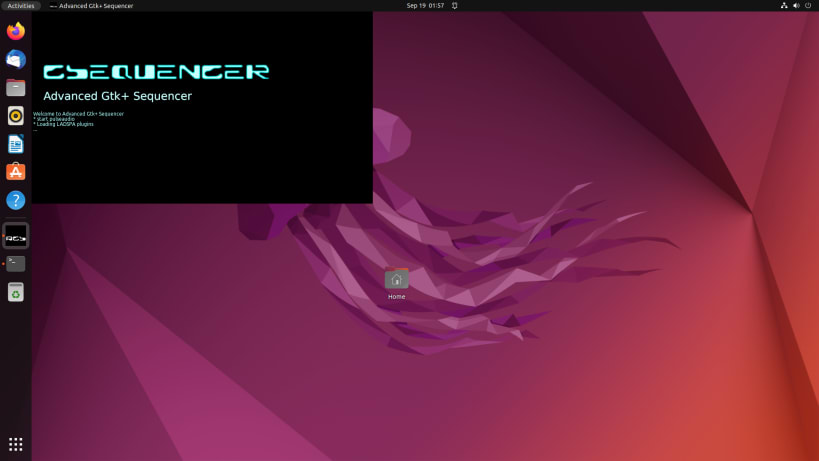Viewport: 819px width, 461px height.
Task: Open the Files manager dock icon
Action: 16,87
